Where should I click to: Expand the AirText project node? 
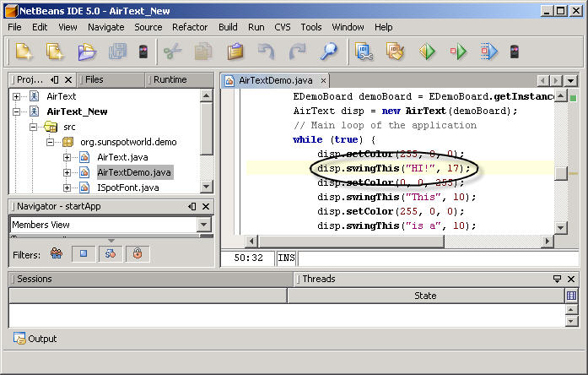point(17,97)
